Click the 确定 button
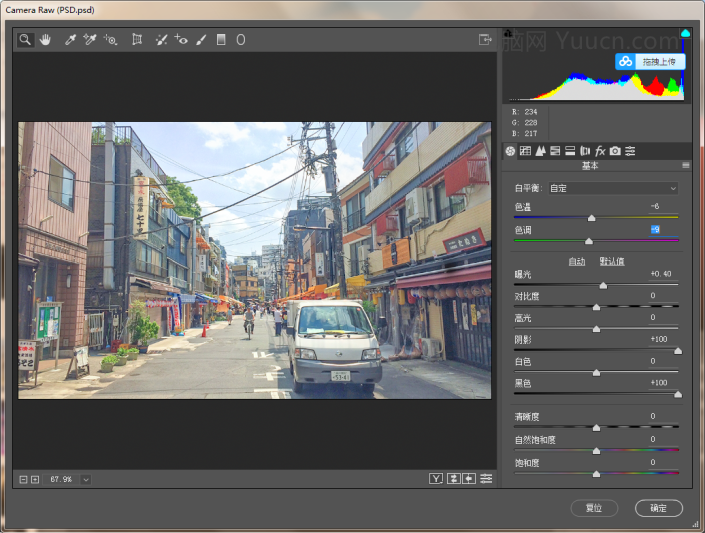The image size is (705, 533). 658,508
